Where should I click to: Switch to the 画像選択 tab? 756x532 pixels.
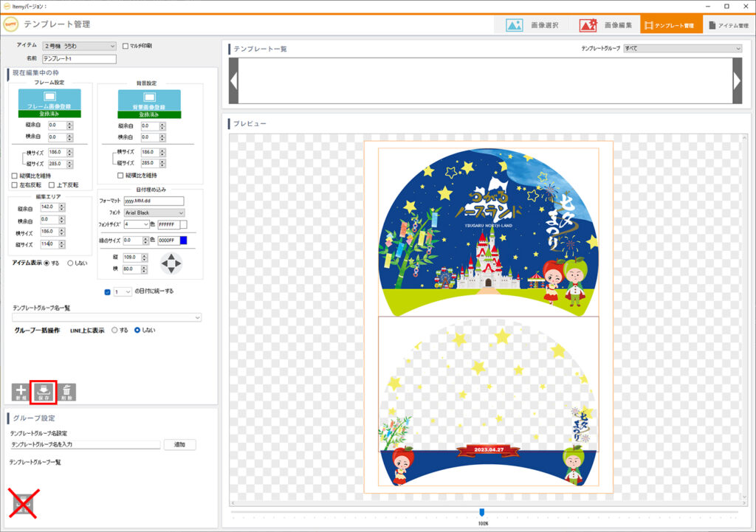pos(533,25)
